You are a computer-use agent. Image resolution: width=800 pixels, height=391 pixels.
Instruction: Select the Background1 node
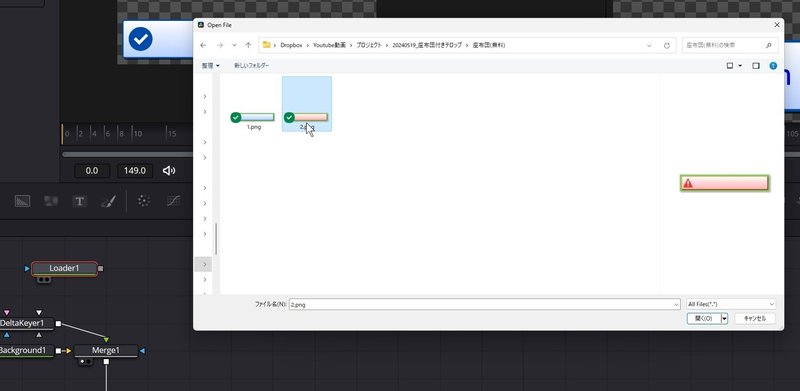pos(27,351)
